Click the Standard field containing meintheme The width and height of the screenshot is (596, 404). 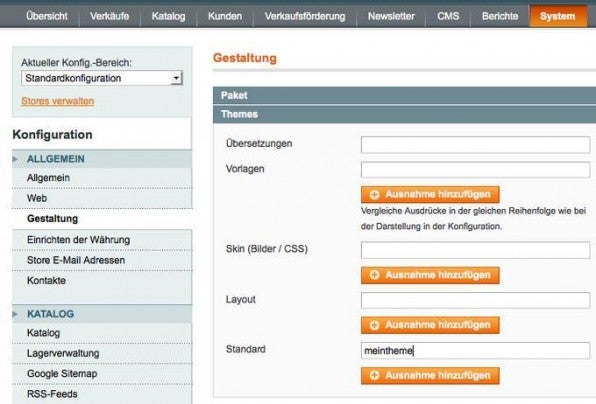(475, 350)
